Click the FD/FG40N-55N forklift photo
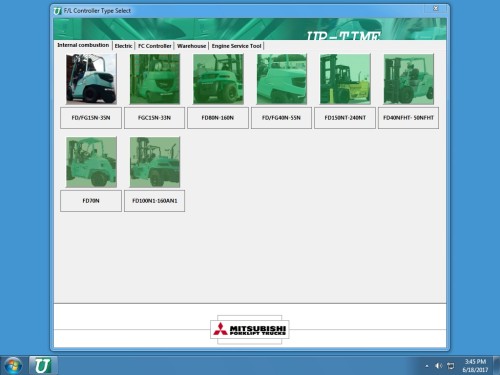Image resolution: width=500 pixels, height=375 pixels. tap(282, 79)
